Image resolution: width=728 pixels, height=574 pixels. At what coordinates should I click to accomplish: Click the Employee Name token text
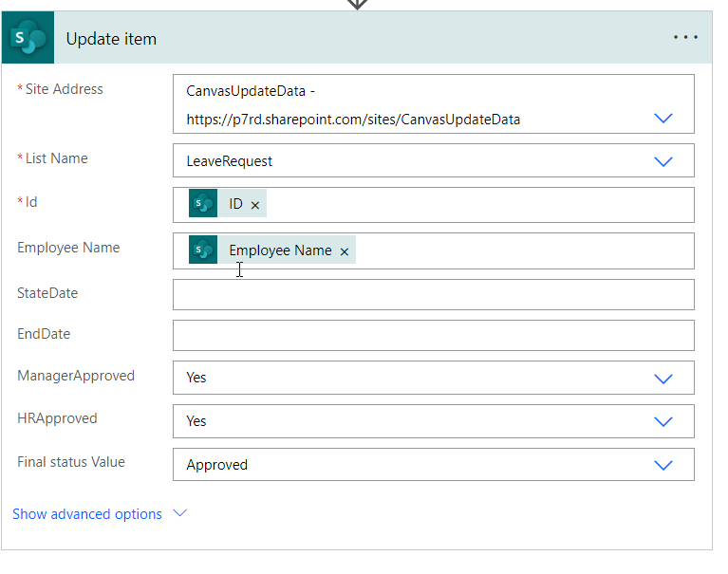(x=280, y=250)
